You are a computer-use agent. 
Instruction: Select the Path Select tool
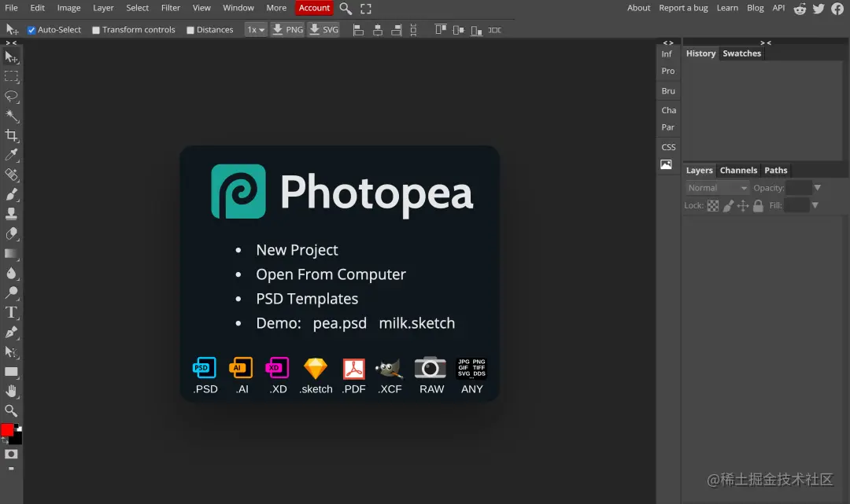(x=11, y=352)
